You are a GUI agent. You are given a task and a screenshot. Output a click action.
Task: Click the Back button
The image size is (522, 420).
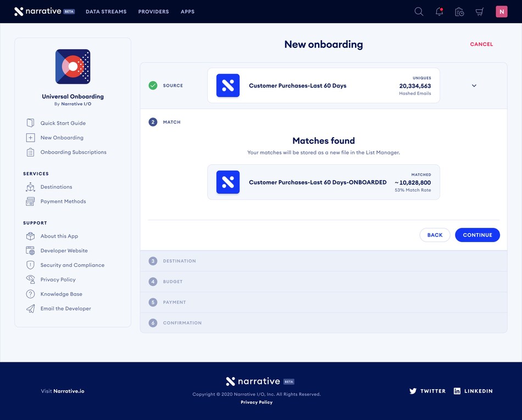(x=435, y=235)
